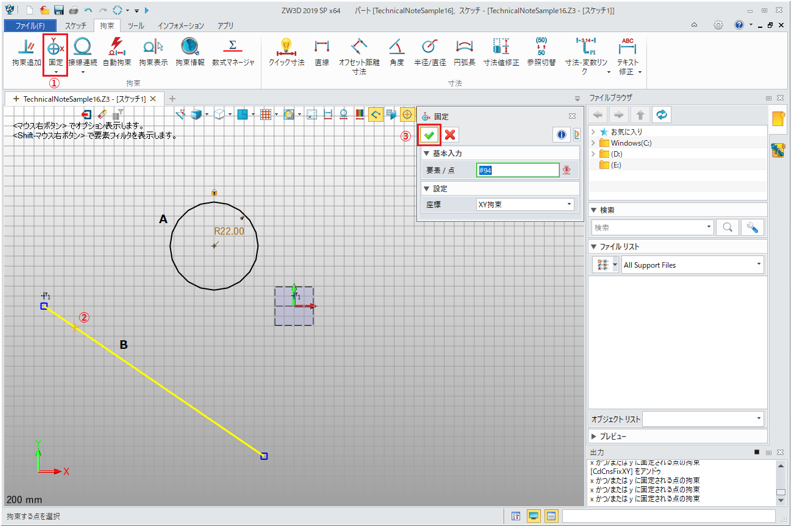Image resolution: width=791 pixels, height=526 pixels.
Task: Collapse the 基本入力 section
Action: click(x=426, y=153)
